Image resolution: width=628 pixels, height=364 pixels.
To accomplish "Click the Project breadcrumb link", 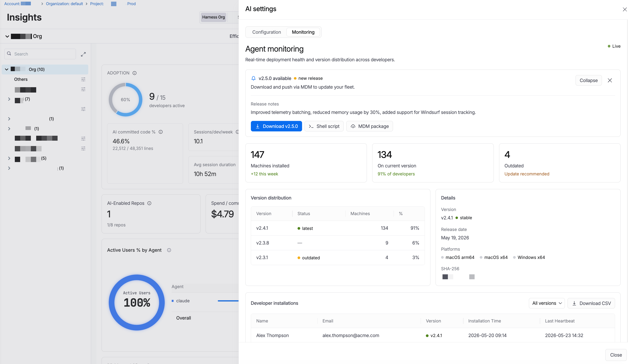I will coord(97,4).
